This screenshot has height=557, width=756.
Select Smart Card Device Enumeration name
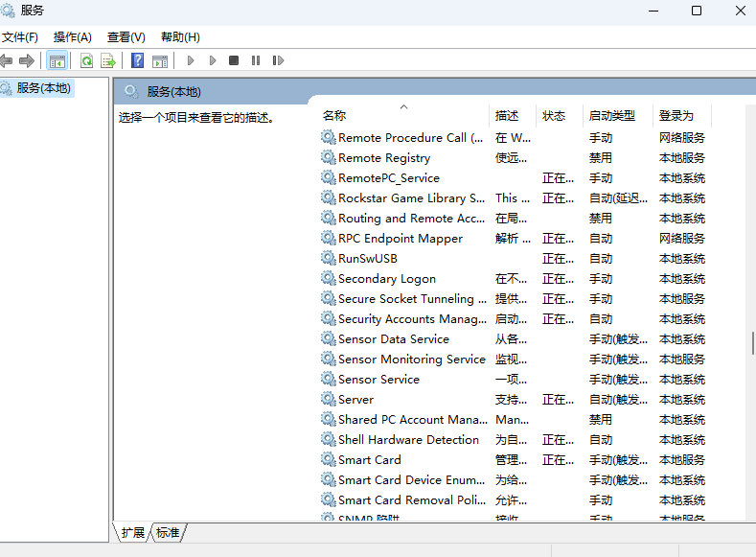click(x=412, y=480)
